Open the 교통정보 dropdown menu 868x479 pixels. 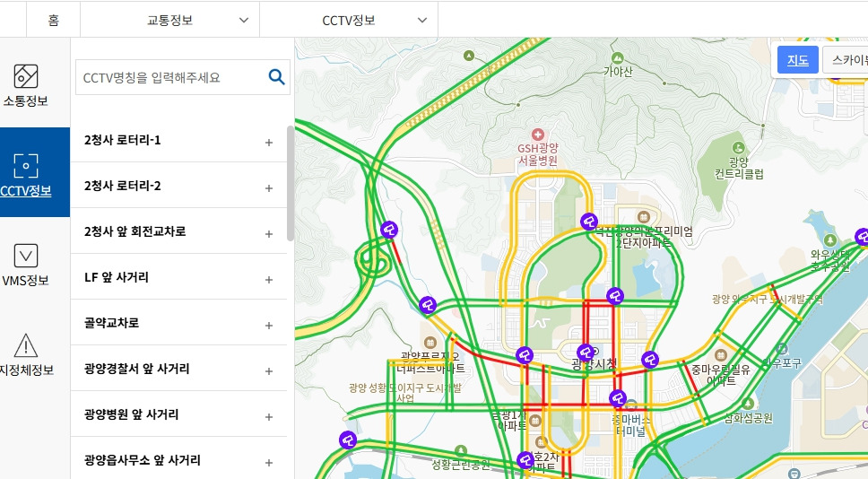[170, 20]
